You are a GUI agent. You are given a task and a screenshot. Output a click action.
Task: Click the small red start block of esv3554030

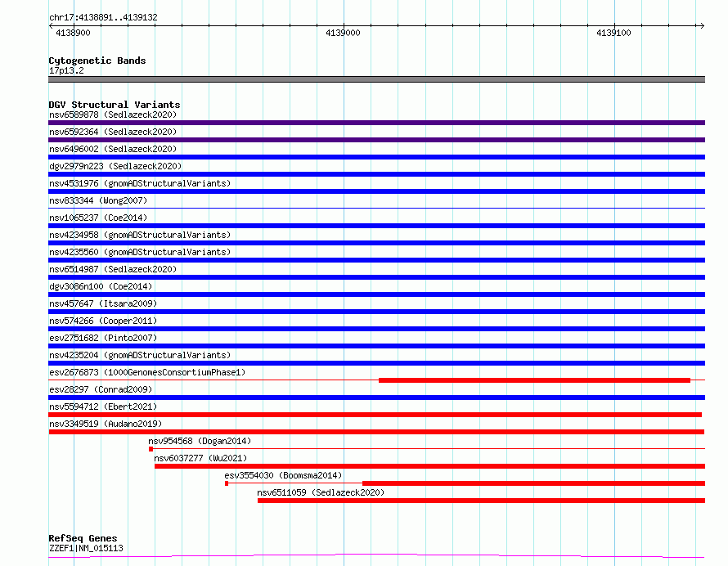(227, 483)
